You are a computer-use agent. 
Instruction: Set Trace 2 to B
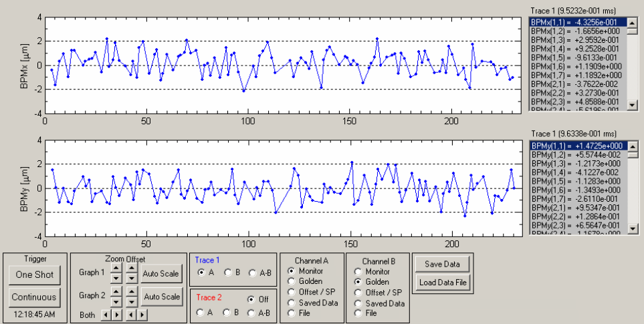pos(231,313)
